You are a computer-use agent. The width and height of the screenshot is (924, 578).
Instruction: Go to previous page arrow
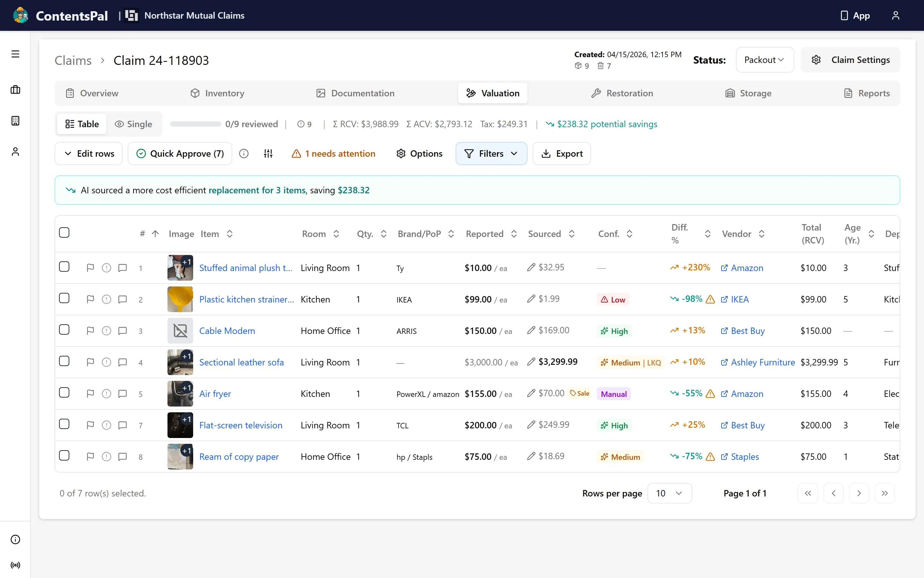834,493
